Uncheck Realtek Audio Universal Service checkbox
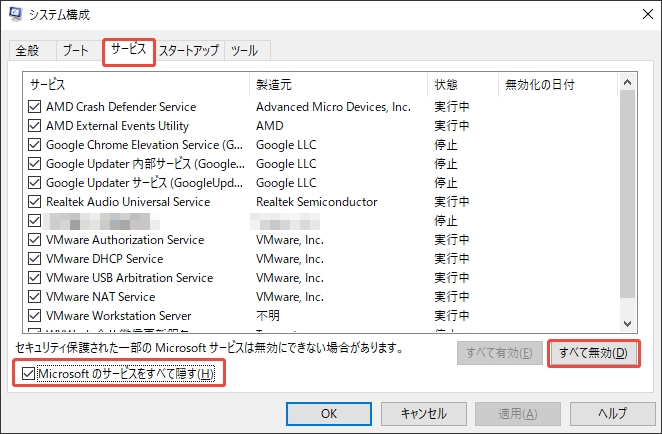 pyautogui.click(x=34, y=202)
